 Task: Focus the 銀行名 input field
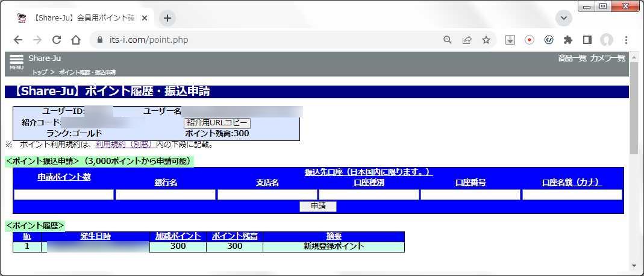[x=166, y=195]
